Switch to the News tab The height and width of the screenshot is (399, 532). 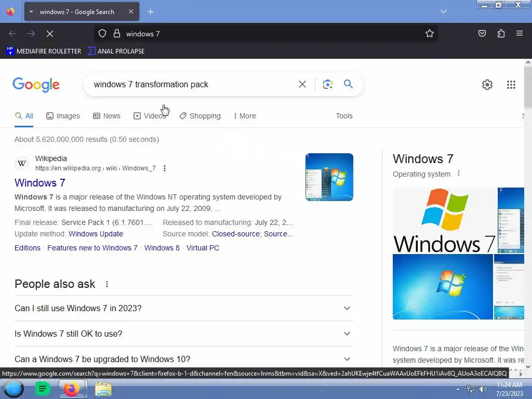[x=107, y=116]
